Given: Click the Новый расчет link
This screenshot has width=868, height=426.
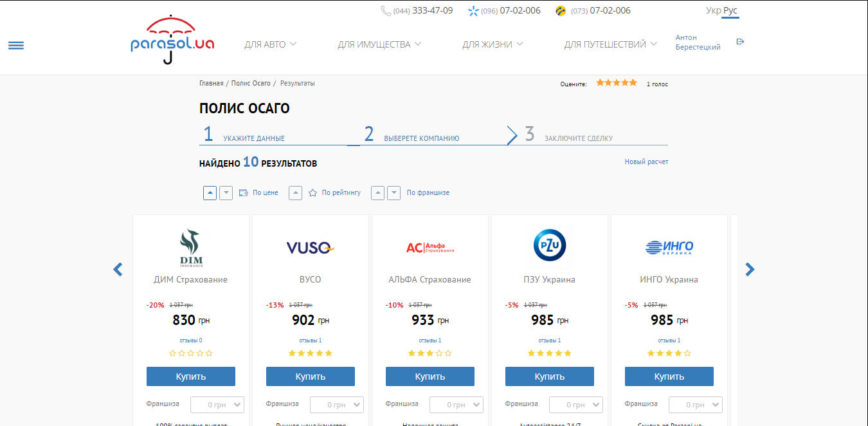Looking at the screenshot, I should point(646,162).
